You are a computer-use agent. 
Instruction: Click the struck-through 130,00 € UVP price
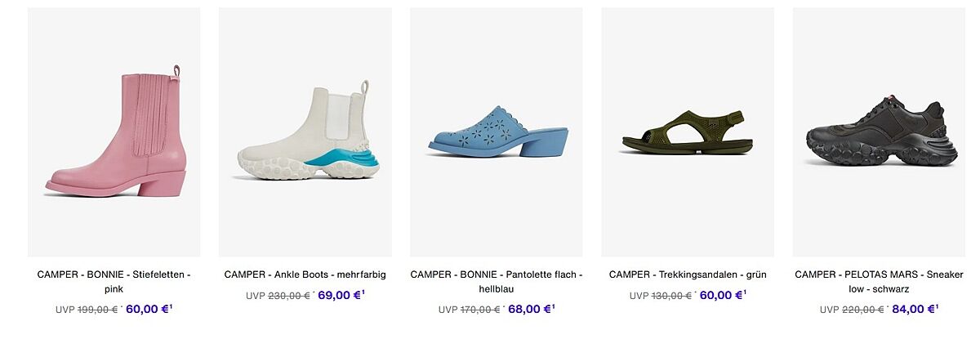670,296
